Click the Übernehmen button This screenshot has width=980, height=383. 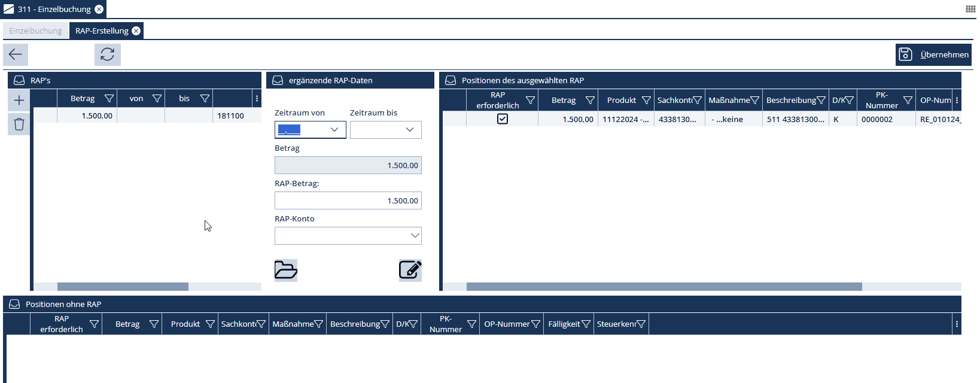tap(933, 54)
